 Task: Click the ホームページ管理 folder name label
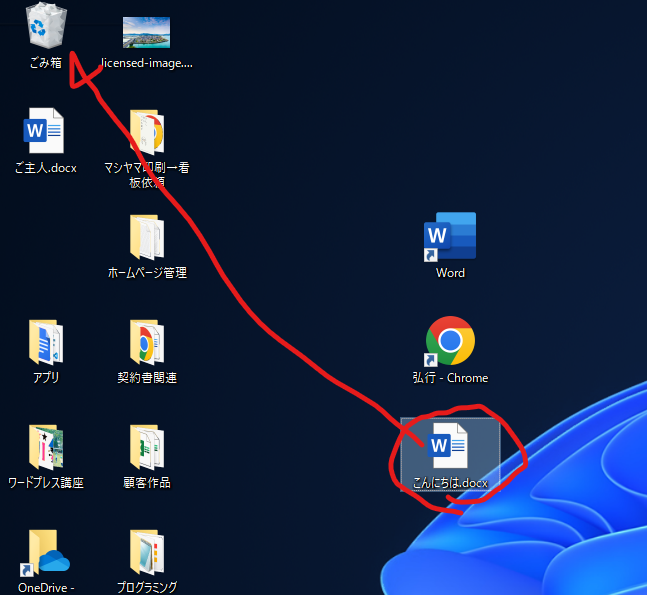click(147, 273)
